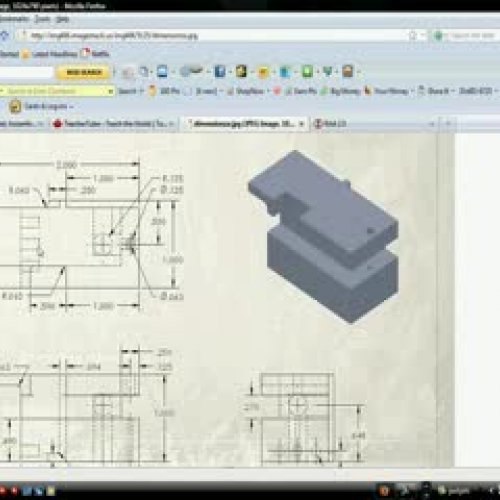Close the dimensions.jpg tab

point(301,124)
